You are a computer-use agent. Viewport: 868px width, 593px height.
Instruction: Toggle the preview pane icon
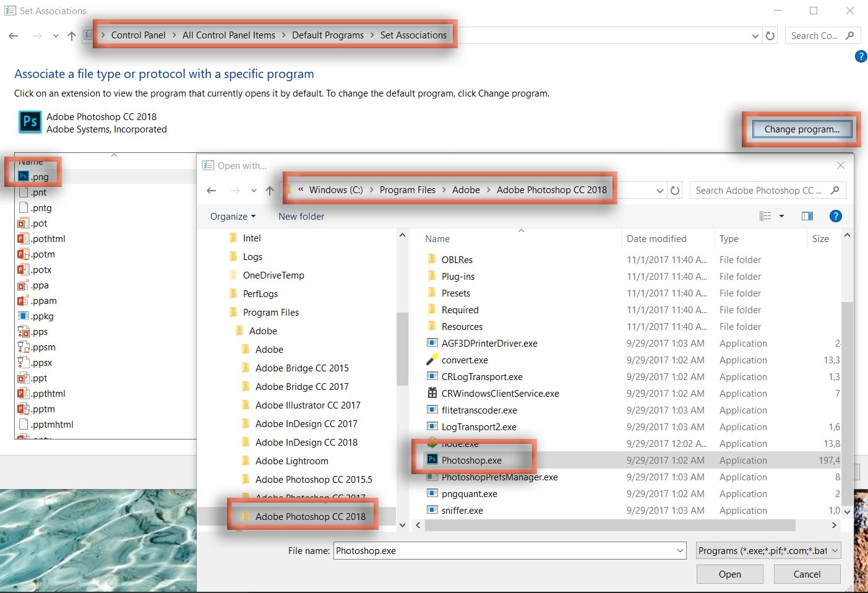807,216
